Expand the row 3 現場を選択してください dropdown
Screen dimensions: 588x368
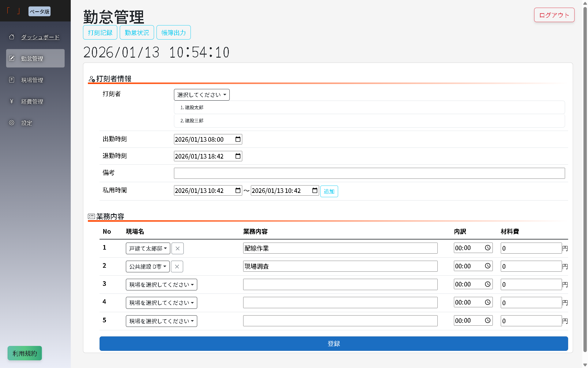(x=161, y=284)
